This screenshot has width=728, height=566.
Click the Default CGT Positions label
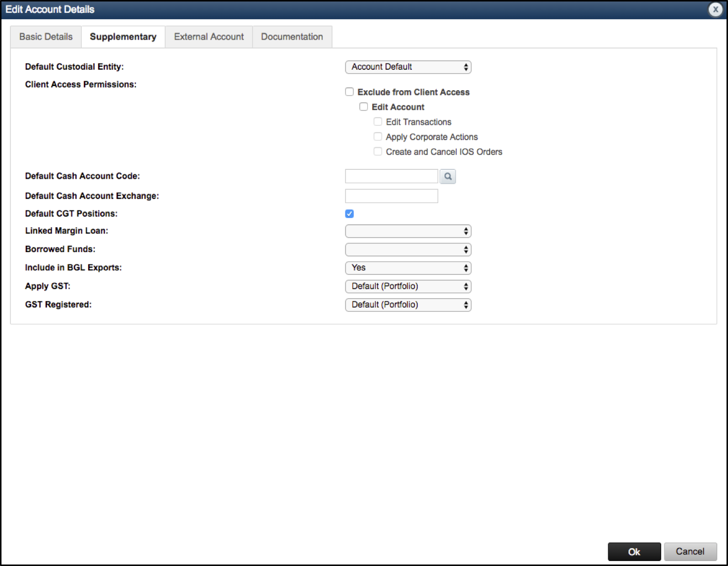pos(71,213)
